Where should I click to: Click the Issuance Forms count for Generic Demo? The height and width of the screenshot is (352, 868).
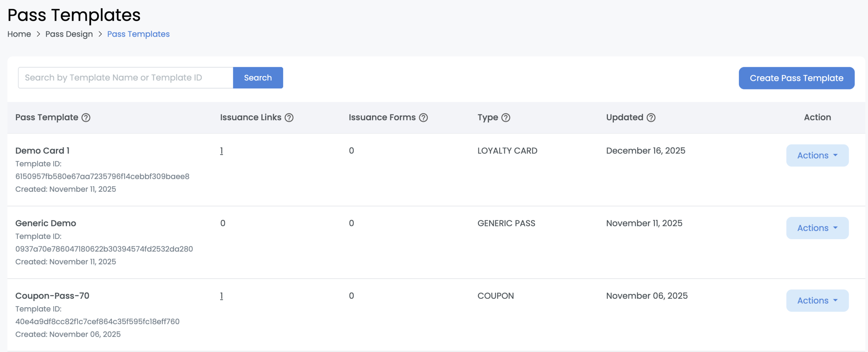click(x=351, y=223)
